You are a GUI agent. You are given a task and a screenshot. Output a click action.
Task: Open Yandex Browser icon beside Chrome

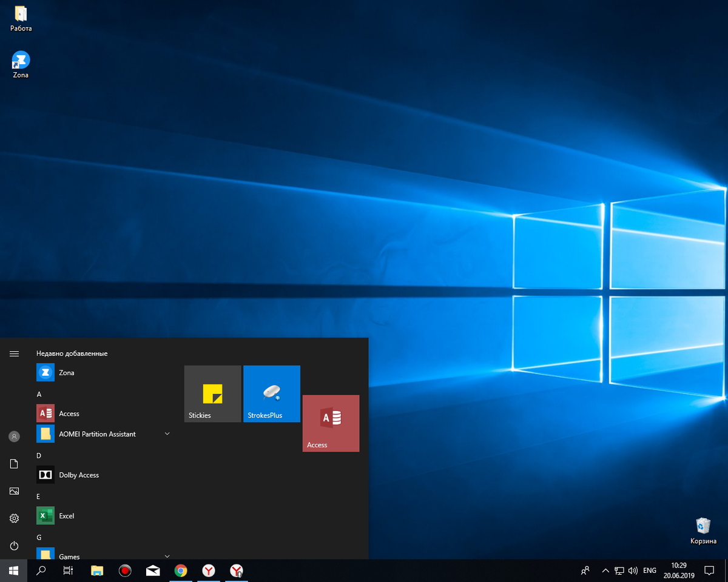(209, 570)
